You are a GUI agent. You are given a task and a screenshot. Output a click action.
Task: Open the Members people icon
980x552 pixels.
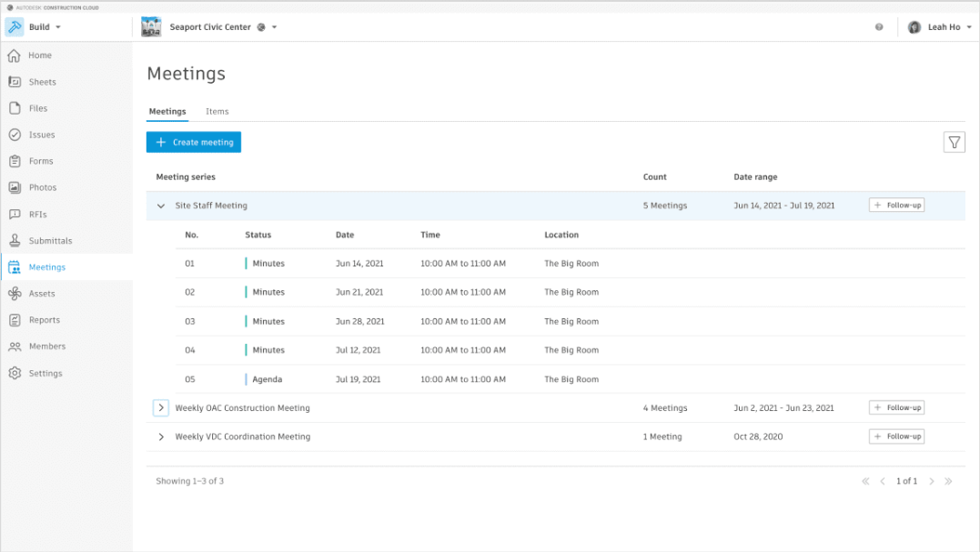tap(15, 346)
